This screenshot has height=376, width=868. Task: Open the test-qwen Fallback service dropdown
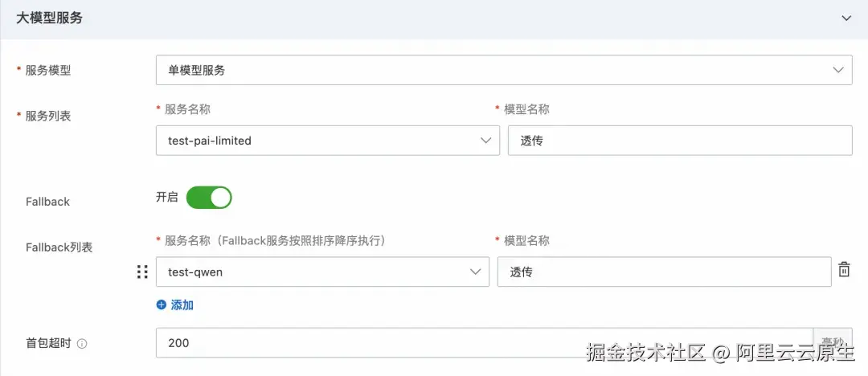pos(322,272)
